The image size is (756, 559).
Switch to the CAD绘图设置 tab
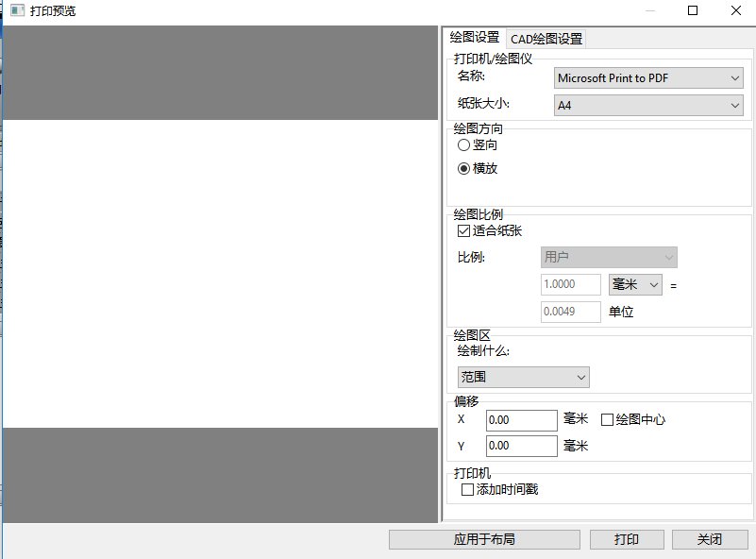coord(546,39)
